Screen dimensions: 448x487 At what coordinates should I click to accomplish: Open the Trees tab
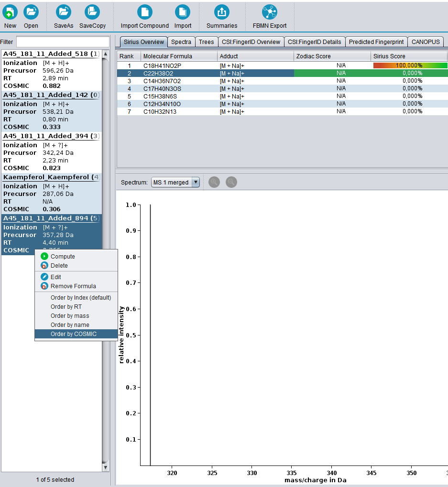206,42
